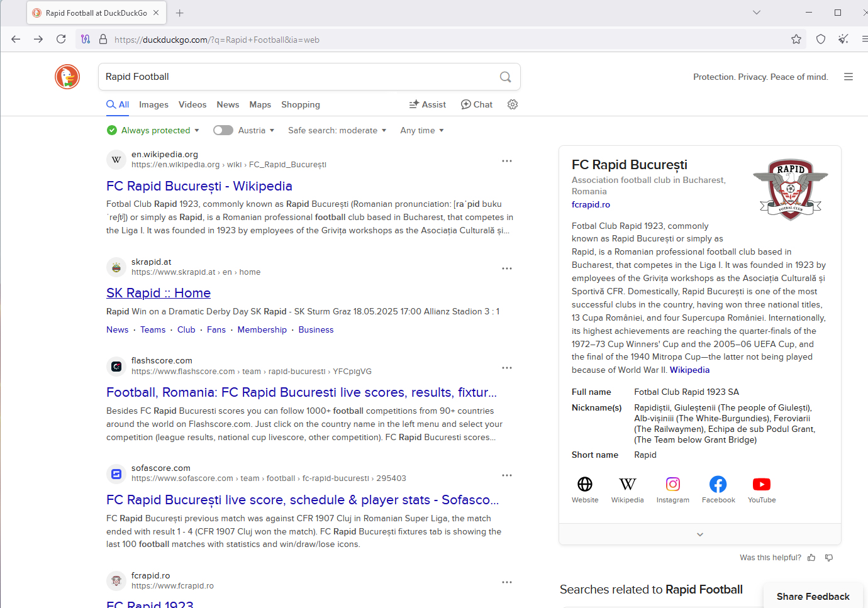Open the Flashscore FC Rapid Bucuresti result

[x=302, y=392]
